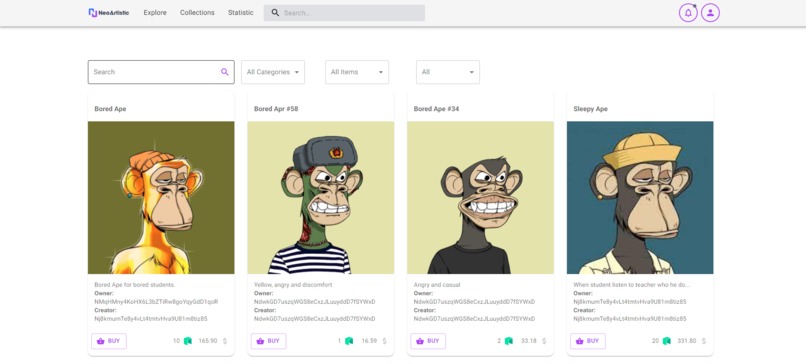The image size is (806, 364).
Task: Click the dollar sign beside 165.90
Action: coord(225,341)
